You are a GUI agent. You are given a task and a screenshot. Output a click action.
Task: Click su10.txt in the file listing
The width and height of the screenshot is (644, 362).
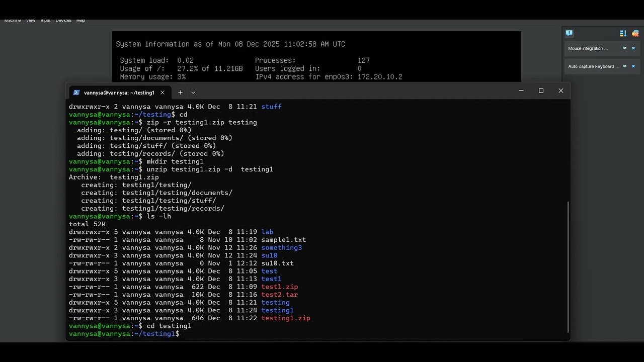pos(277,263)
